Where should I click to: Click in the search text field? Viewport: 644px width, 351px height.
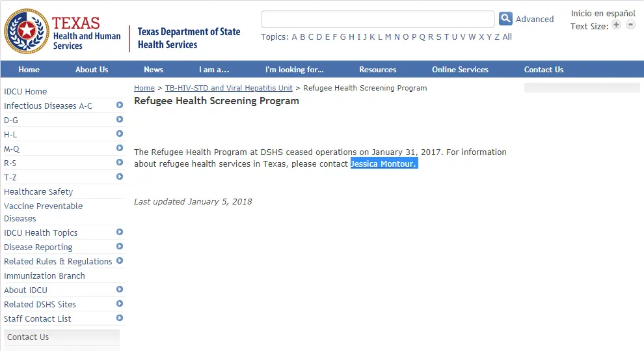point(377,19)
